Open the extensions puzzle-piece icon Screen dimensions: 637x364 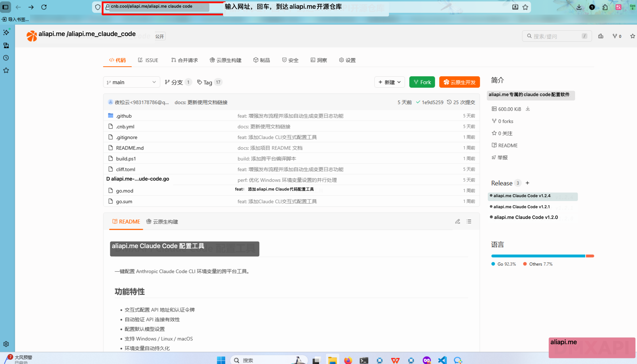[x=605, y=7]
